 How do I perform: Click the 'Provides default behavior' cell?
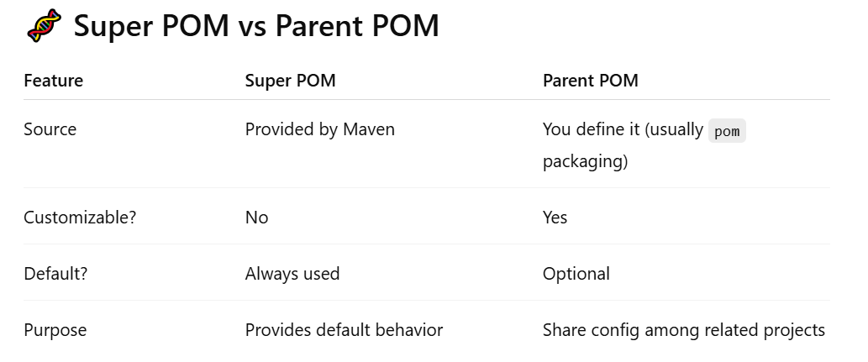tap(344, 330)
